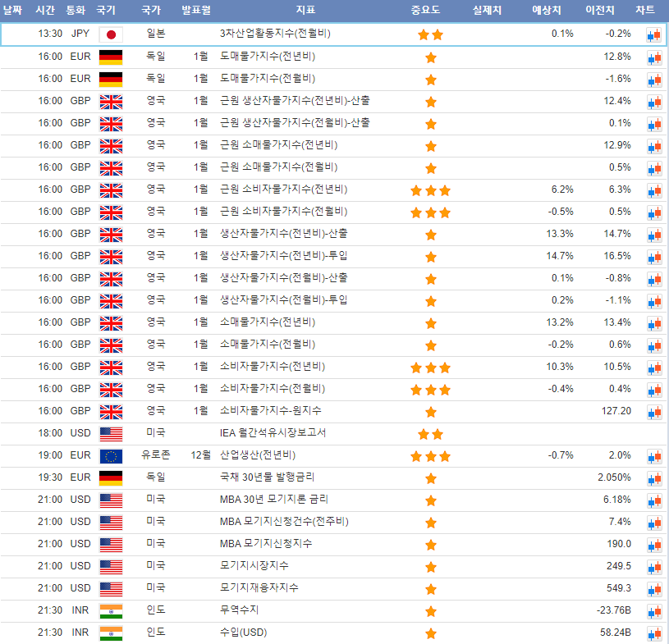Open chart icon for MBA 모기지신청지수
Screen dimensions: 669x644
coord(653,545)
